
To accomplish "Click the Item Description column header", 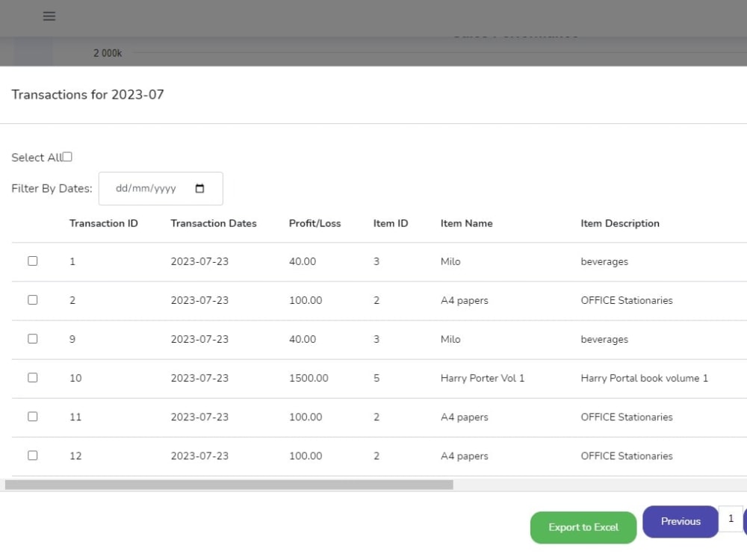I will pos(620,223).
